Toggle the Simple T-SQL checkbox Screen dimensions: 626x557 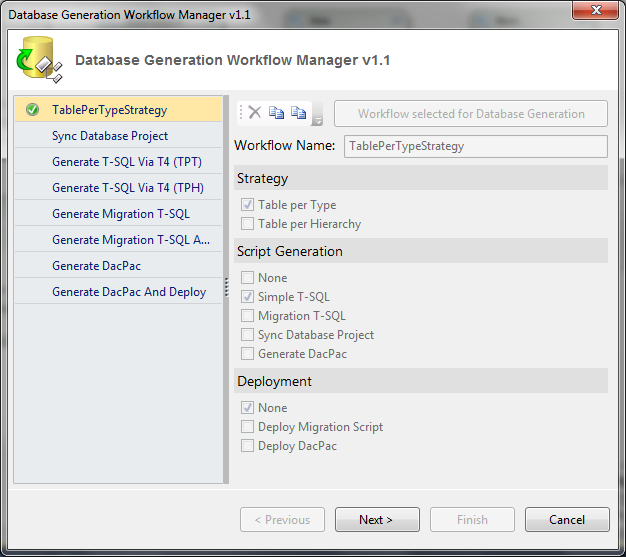(x=247, y=297)
